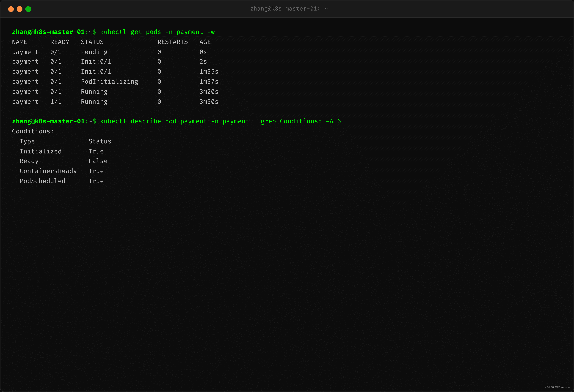Click the window title zhang@k8s-master-01
This screenshot has height=392, width=574.
coord(289,9)
